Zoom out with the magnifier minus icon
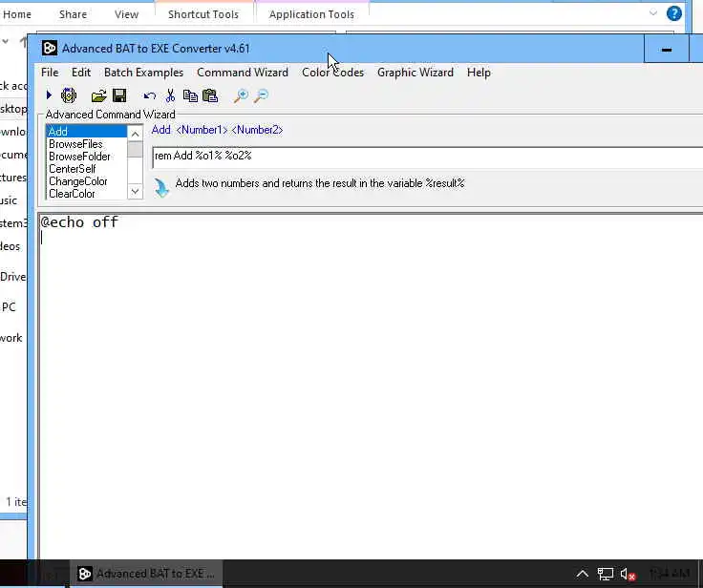Viewport: 703px width, 588px height. coord(261,95)
